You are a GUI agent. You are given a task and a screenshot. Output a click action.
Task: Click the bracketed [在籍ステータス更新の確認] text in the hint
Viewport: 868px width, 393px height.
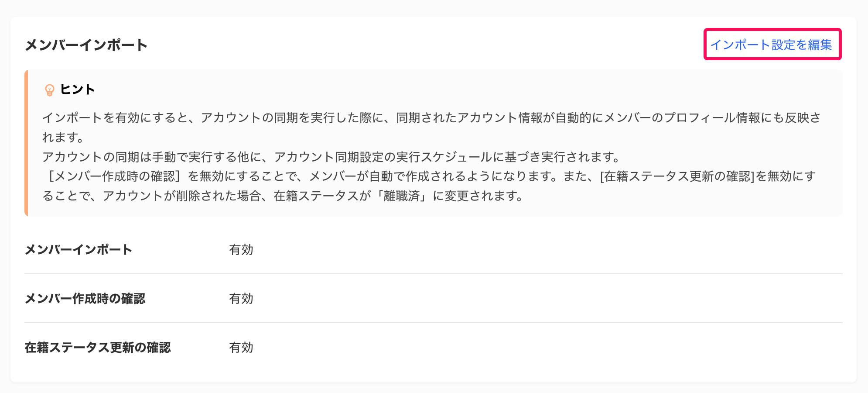coord(677,176)
